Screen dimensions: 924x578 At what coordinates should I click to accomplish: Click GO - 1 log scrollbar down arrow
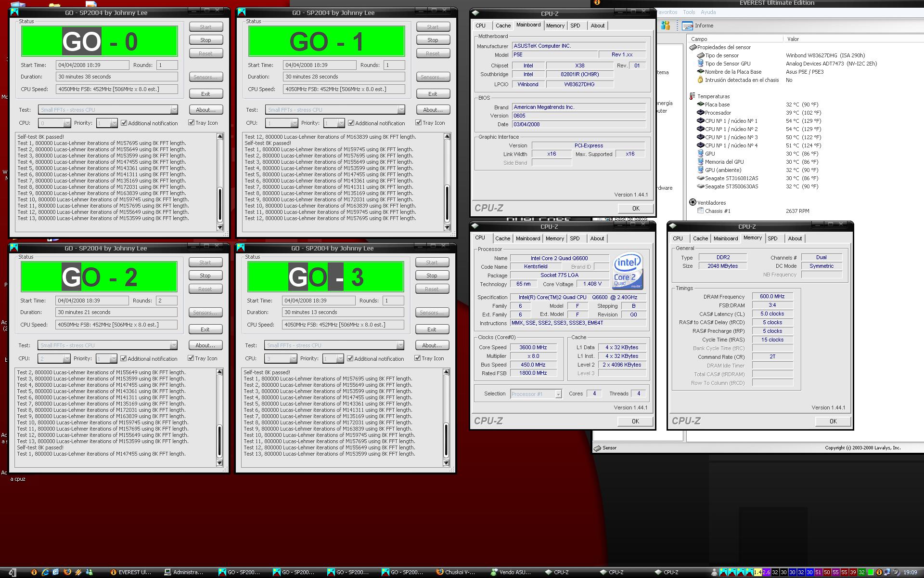pos(447,227)
